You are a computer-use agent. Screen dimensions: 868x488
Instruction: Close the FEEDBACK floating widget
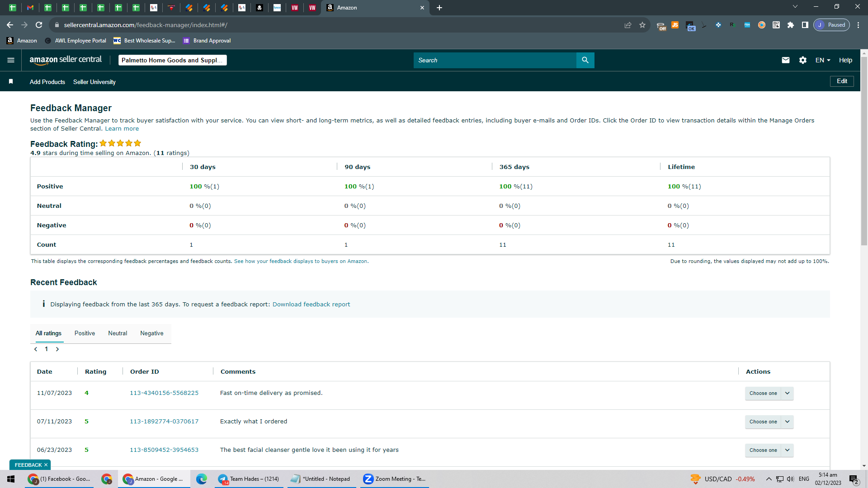pyautogui.click(x=46, y=465)
